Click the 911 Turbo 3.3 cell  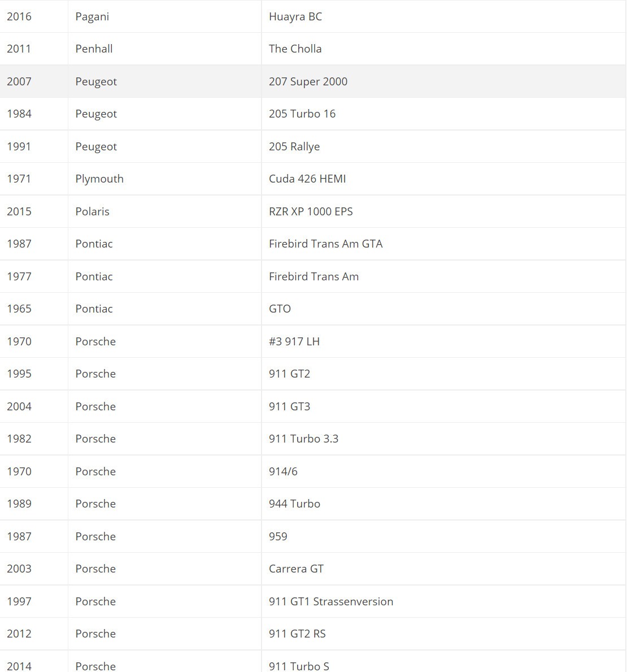[303, 439]
